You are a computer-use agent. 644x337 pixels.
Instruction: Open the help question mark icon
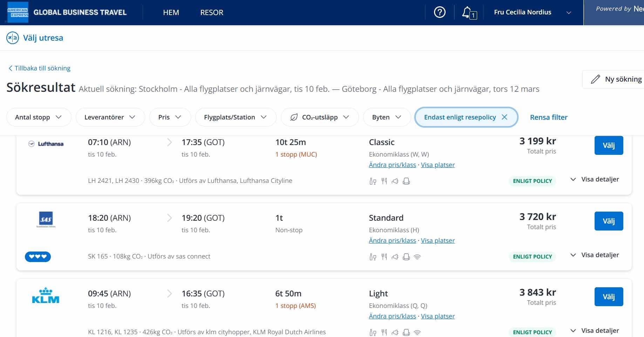(x=440, y=12)
